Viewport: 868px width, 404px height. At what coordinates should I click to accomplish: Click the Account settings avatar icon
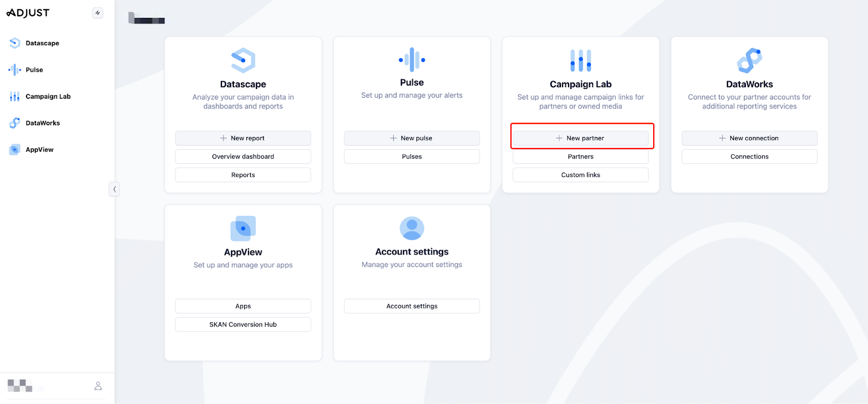412,228
